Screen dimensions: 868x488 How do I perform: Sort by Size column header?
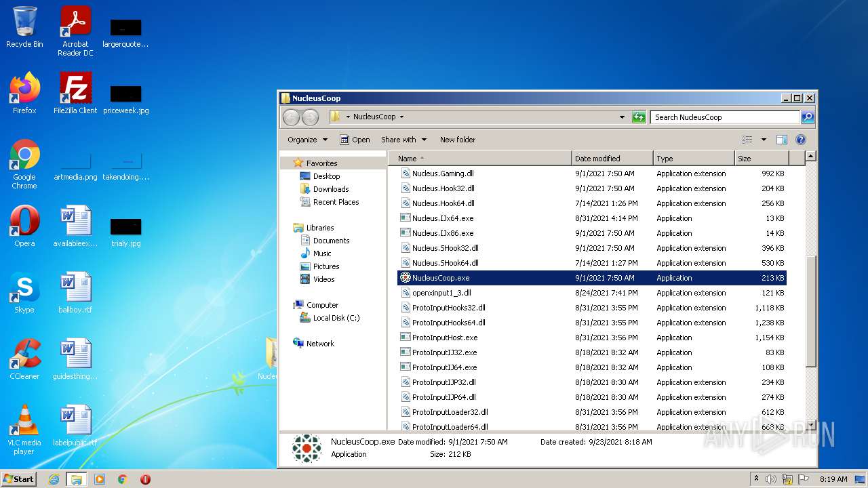(x=762, y=159)
